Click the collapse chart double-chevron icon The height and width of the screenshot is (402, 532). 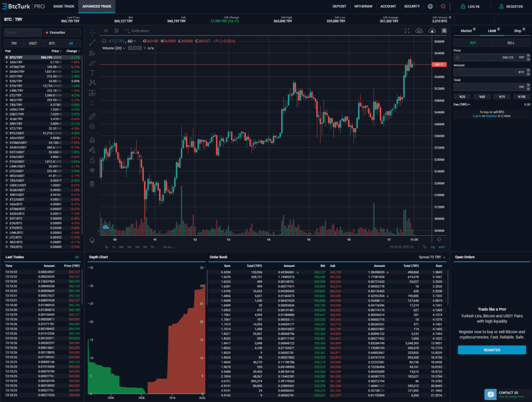[444, 31]
